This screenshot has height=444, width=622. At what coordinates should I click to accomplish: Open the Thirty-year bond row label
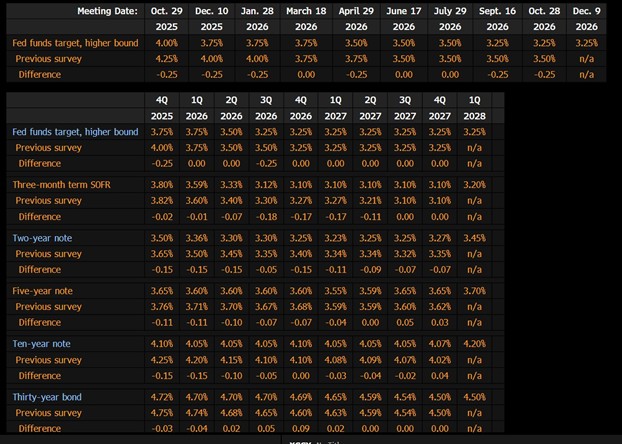coord(48,397)
